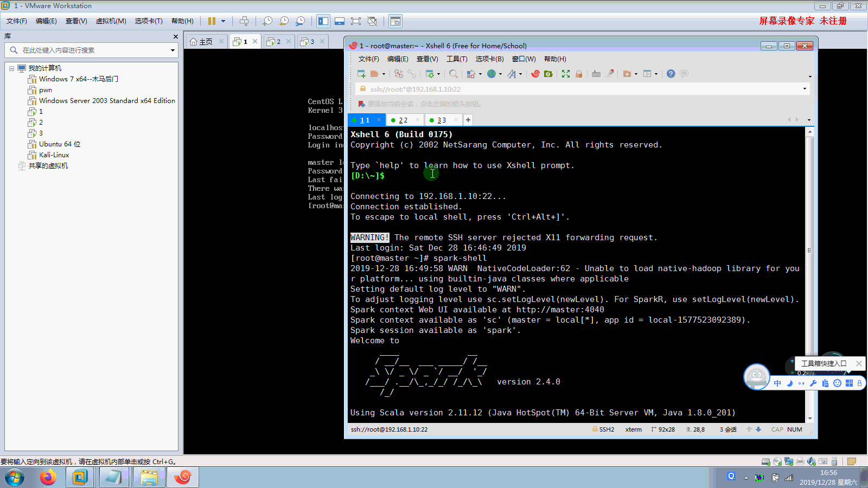The height and width of the screenshot is (488, 868).
Task: Click the New session icon in Xshell toolbar
Action: [x=361, y=74]
